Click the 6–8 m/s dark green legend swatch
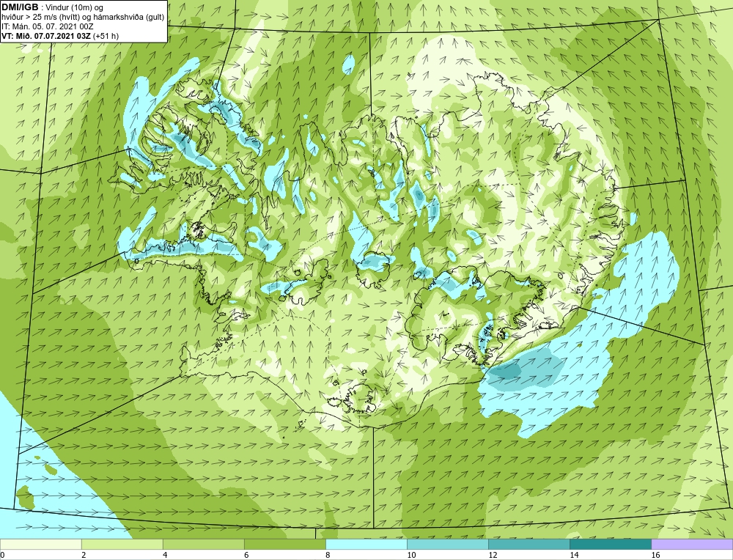The image size is (733, 560). [284, 544]
